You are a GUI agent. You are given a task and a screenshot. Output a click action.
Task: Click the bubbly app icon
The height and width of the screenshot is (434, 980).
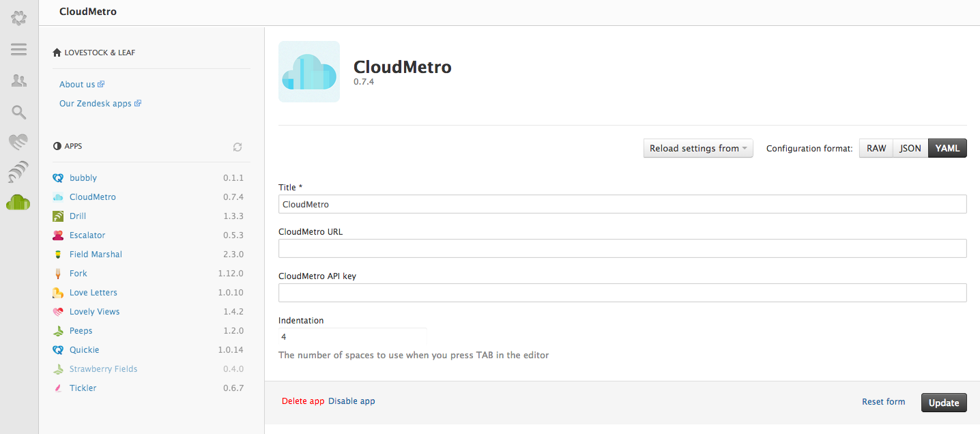(x=58, y=178)
